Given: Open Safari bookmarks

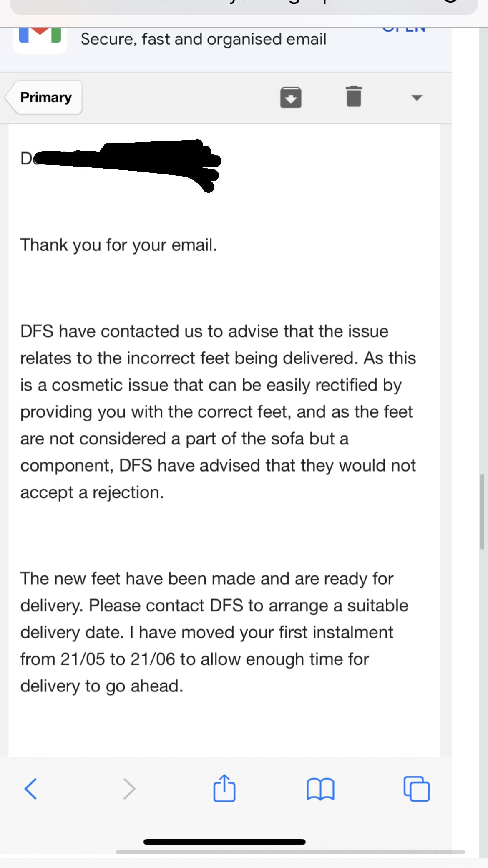Looking at the screenshot, I should (320, 789).
